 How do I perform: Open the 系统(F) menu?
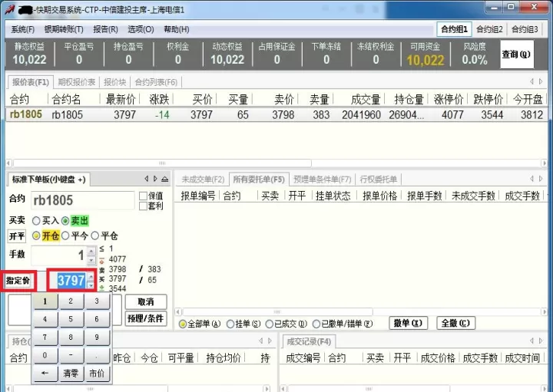[x=22, y=29]
